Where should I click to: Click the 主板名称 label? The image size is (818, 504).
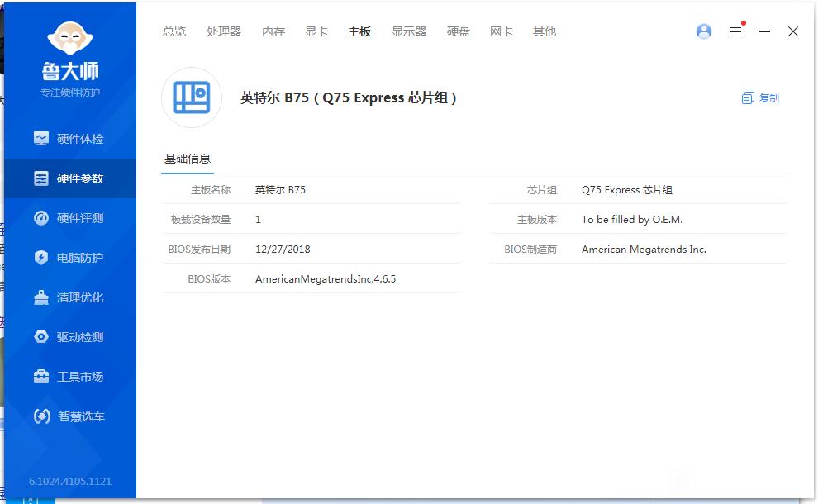(210, 190)
